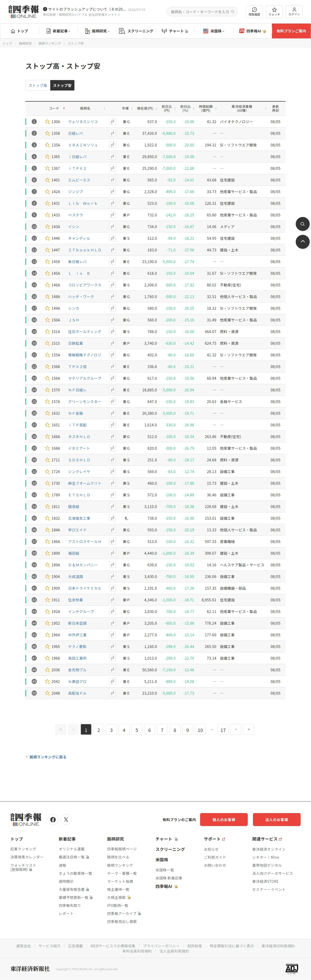Toggle watch star for 1433 ベステラ
Screen dimensions: 311x980
pos(47,215)
